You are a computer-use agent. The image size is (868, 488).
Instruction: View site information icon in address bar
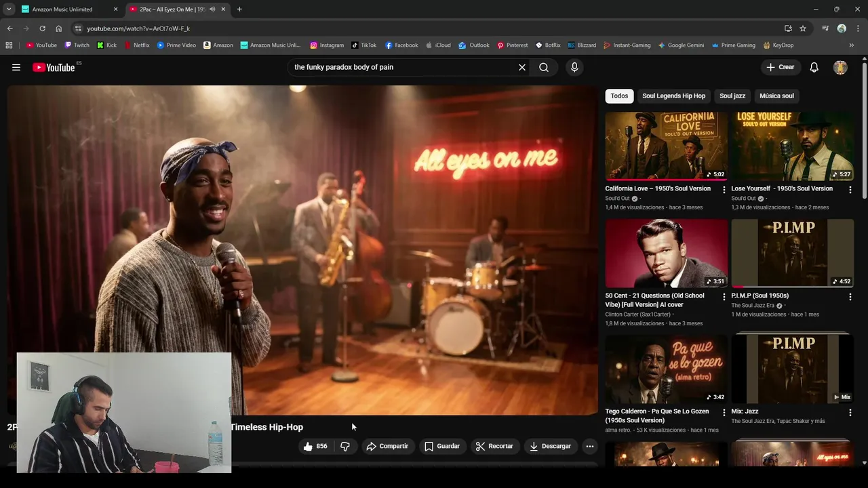tap(78, 28)
